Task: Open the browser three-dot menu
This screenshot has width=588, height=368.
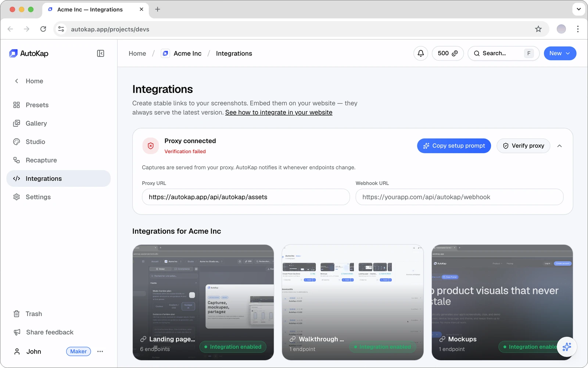Action: point(578,29)
